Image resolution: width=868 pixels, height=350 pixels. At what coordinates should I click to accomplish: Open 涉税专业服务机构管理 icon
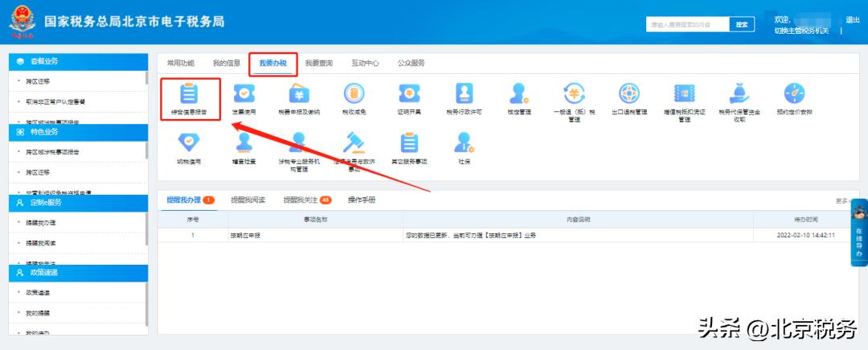[x=299, y=143]
